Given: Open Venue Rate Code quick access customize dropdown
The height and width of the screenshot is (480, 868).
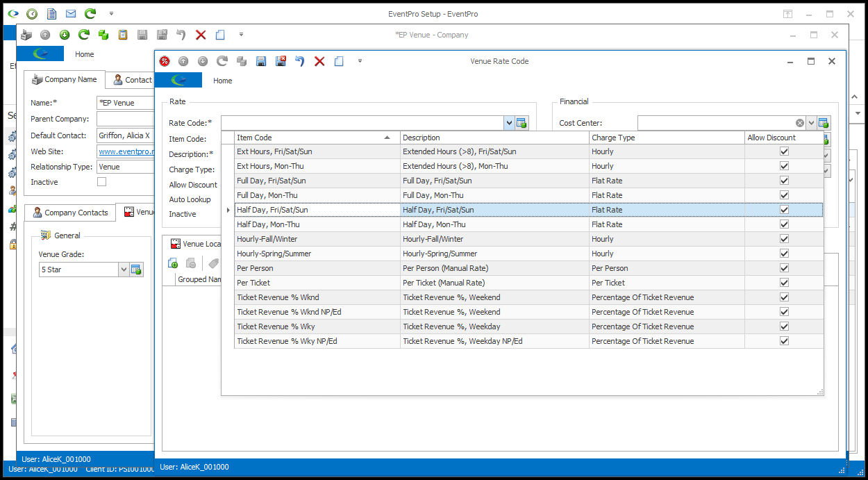Looking at the screenshot, I should point(360,61).
